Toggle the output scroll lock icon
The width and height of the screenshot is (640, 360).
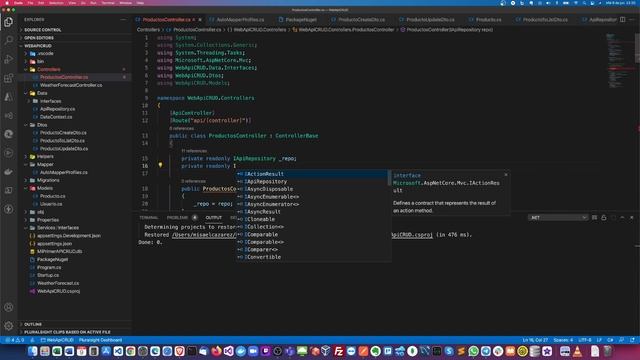pyautogui.click(x=604, y=218)
